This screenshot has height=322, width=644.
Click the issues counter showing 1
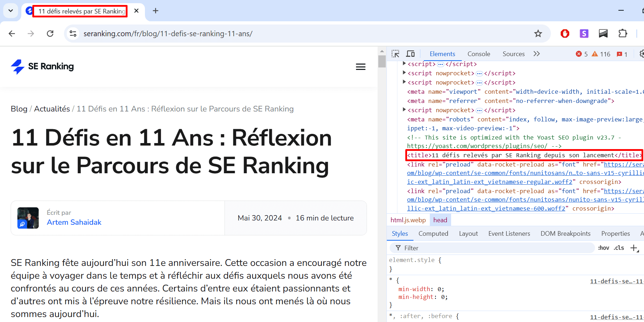tap(622, 54)
